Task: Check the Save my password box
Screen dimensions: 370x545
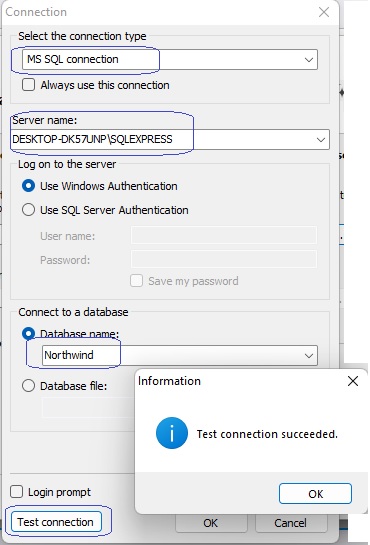Action: tap(136, 281)
